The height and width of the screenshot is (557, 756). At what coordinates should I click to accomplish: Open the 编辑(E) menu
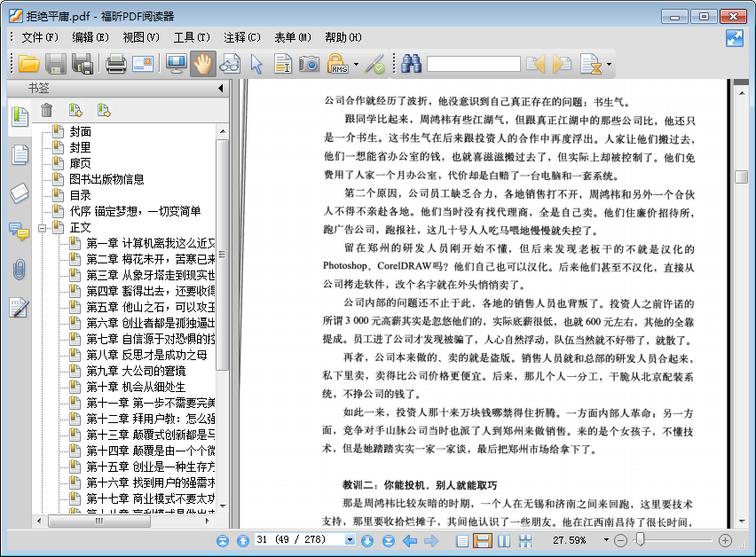coord(91,37)
